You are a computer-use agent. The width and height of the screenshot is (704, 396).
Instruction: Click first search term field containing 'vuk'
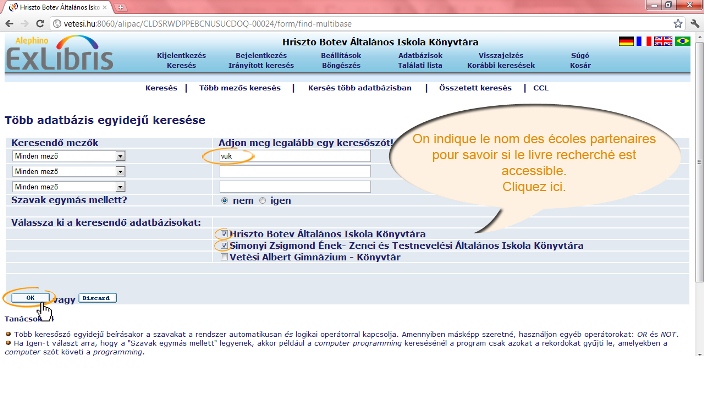pyautogui.click(x=295, y=156)
